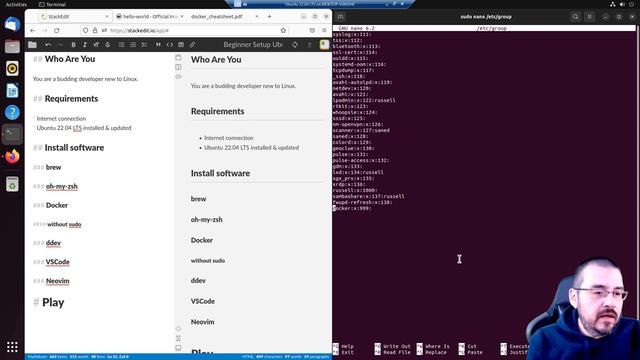Screen dimensions: 640x360
Task: Open the Terminal new tab button
Action: click(340, 17)
